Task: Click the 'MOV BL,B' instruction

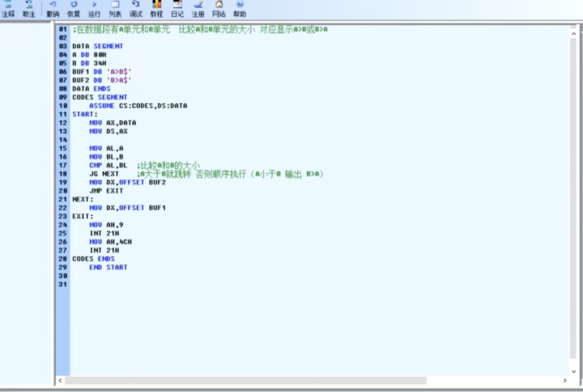Action: (x=106, y=157)
